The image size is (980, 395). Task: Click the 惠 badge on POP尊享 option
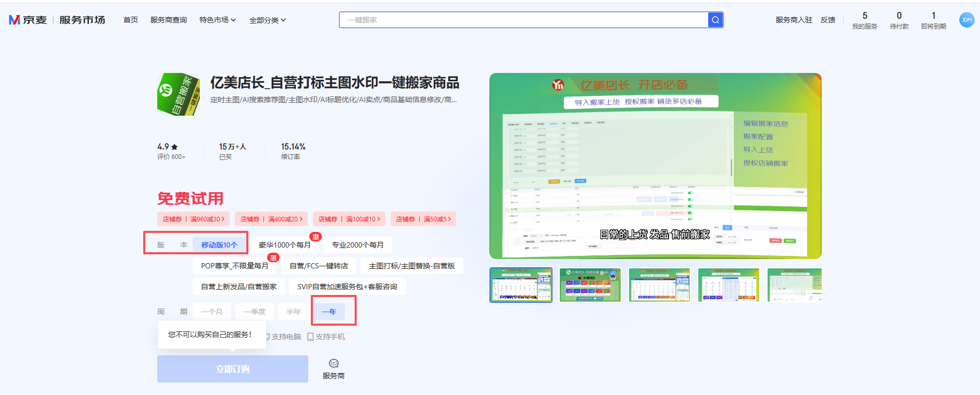coord(273,257)
